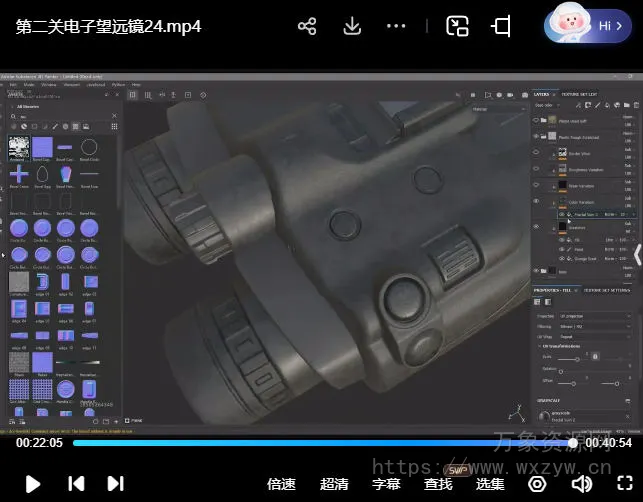Viewport: 643px width, 502px height.
Task: Open the 超清 video quality menu
Action: tap(334, 484)
